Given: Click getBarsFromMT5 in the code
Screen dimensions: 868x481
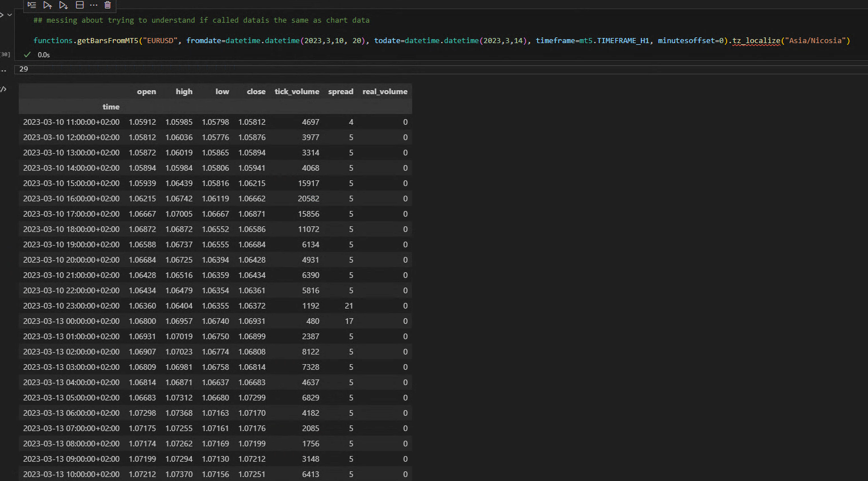Looking at the screenshot, I should coord(108,40).
